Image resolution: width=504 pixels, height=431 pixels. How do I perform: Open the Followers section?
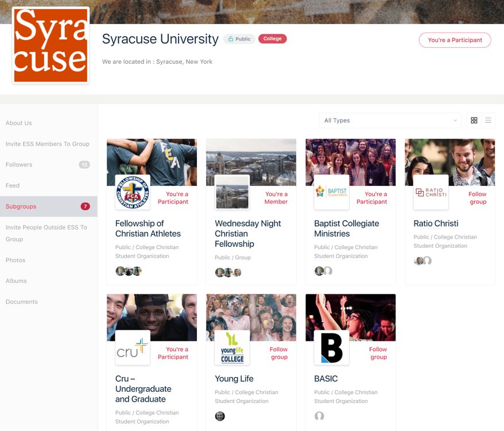point(19,165)
